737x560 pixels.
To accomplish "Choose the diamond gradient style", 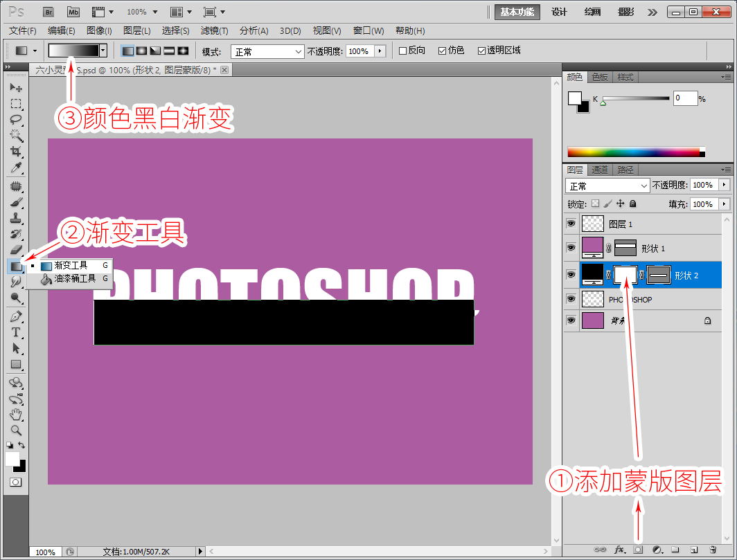I will [183, 51].
